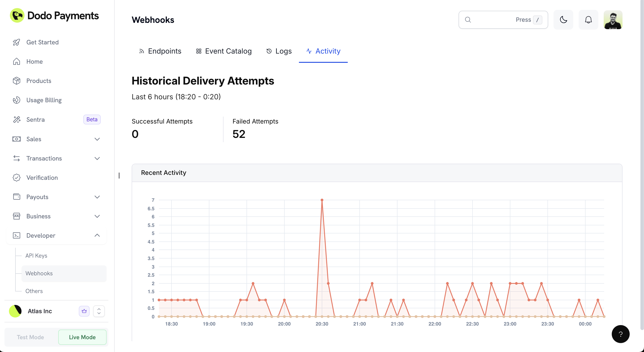Open the Atlas Inc business switcher arrows
The image size is (644, 352).
click(x=99, y=311)
